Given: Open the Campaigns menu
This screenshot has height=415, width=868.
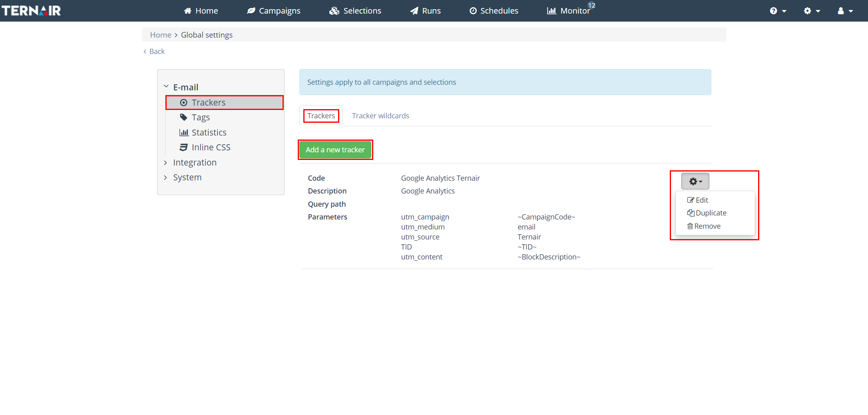Looking at the screenshot, I should [274, 11].
